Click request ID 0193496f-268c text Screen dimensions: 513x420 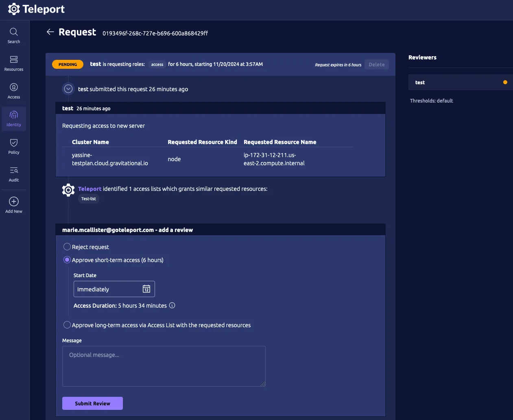[155, 33]
